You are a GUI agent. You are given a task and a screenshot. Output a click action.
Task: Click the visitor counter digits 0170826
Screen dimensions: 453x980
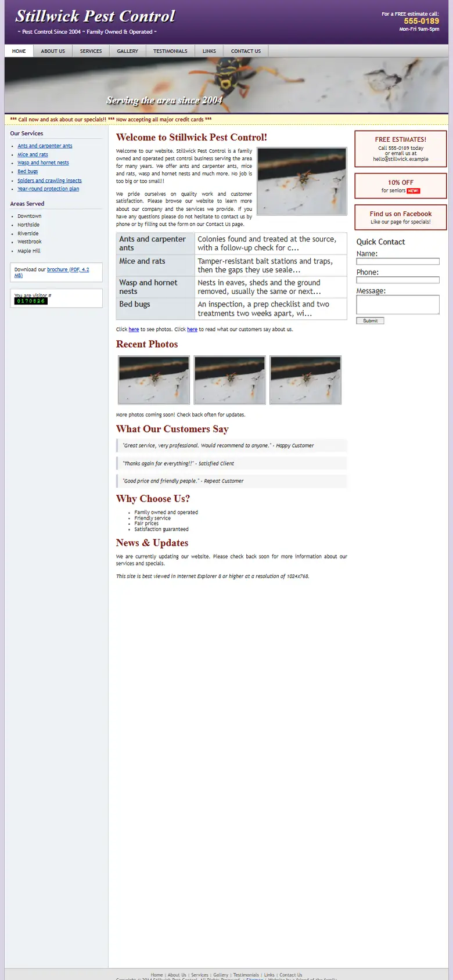point(31,301)
